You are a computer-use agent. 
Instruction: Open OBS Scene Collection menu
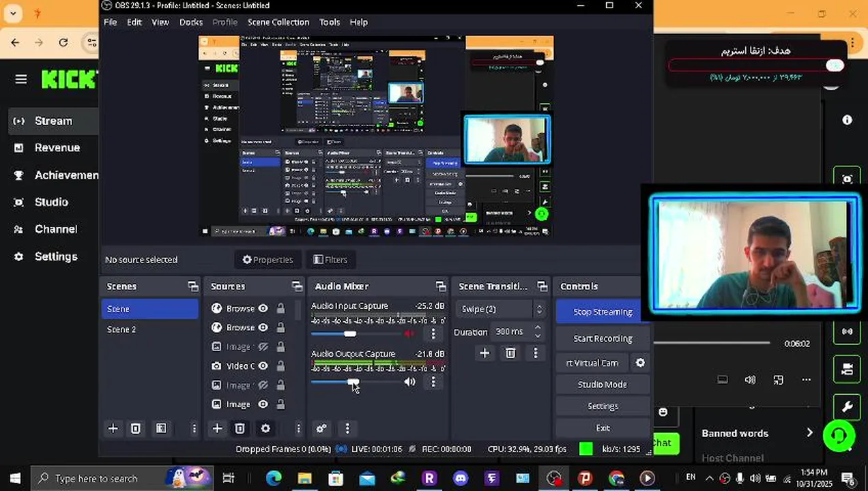[278, 22]
